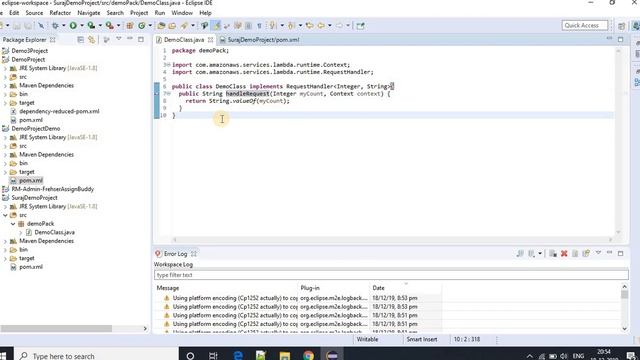The width and height of the screenshot is (640, 360).
Task: Run the program with green play icon
Action: (x=73, y=26)
